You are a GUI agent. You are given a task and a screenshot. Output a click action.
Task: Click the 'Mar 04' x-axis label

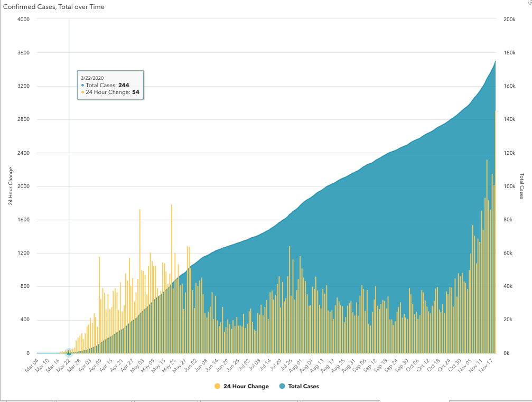click(x=33, y=364)
